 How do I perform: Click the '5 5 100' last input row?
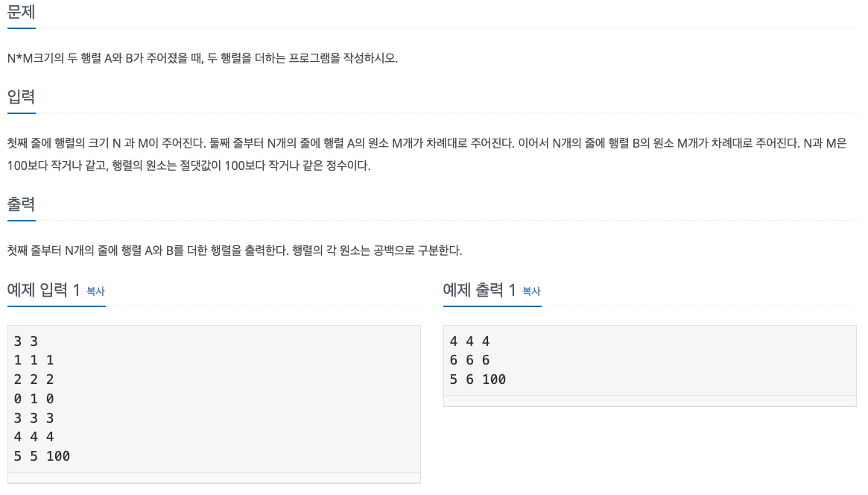pyautogui.click(x=42, y=456)
